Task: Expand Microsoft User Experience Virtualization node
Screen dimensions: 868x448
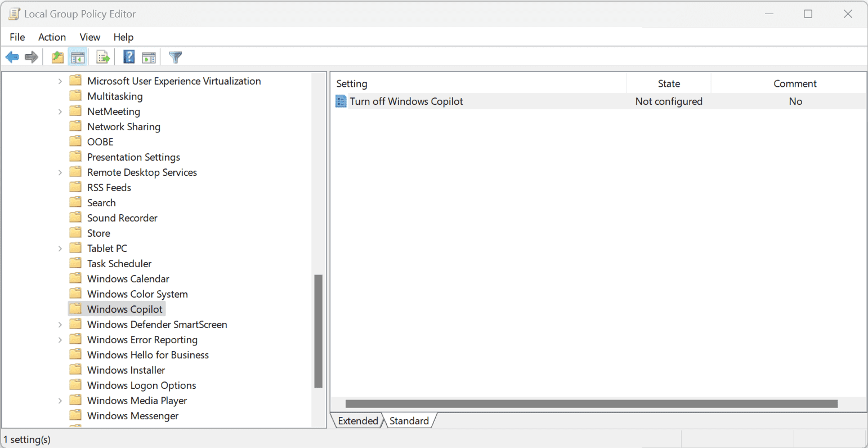Action: point(60,81)
